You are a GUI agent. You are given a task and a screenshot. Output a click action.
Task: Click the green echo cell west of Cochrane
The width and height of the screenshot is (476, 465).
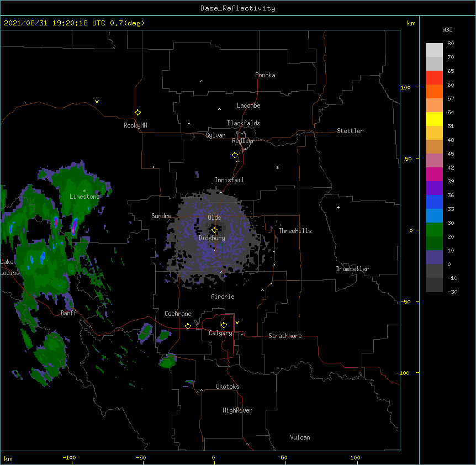point(145,332)
